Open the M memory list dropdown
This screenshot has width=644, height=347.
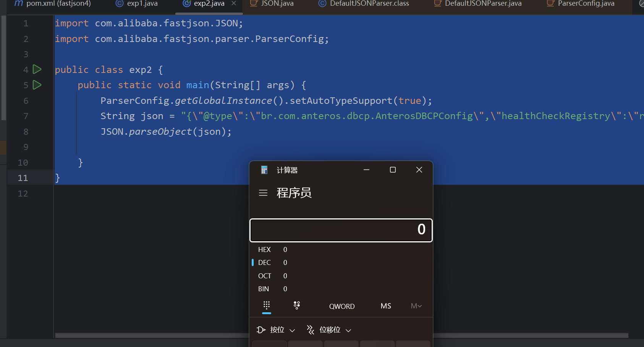point(416,306)
